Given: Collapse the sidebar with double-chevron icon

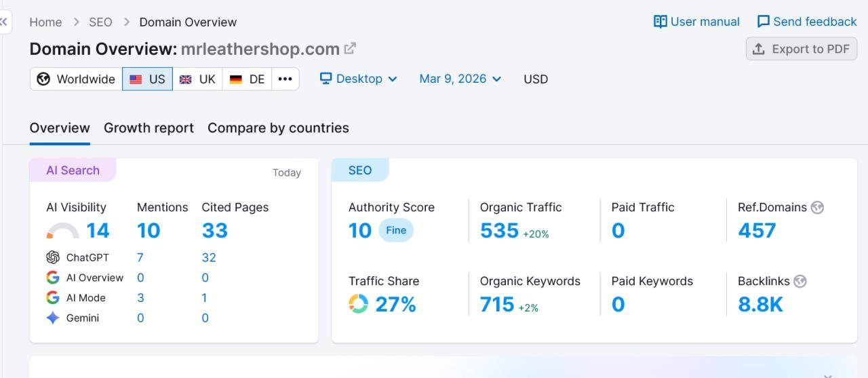Looking at the screenshot, I should pyautogui.click(x=4, y=22).
